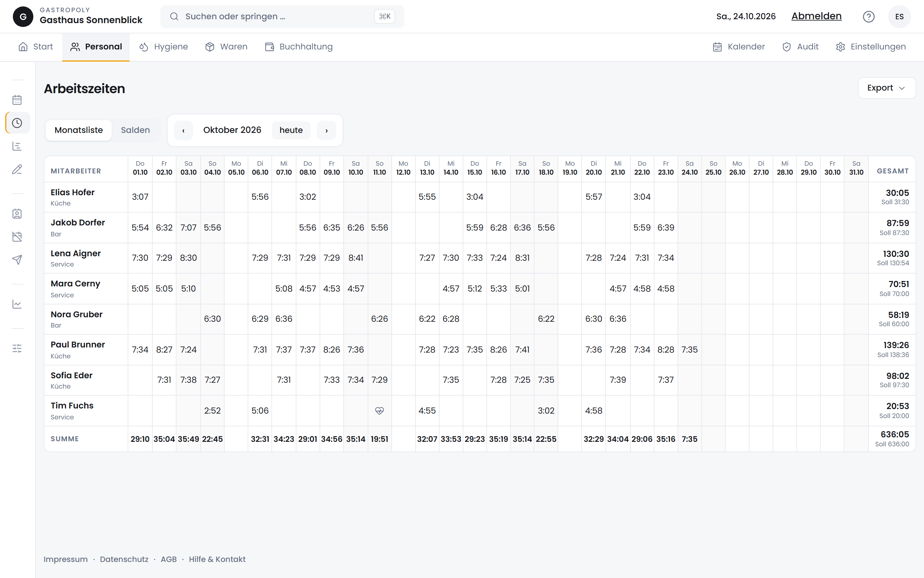Image resolution: width=924 pixels, height=578 pixels.
Task: Open the sliders filter sidebar icon
Action: tap(17, 348)
